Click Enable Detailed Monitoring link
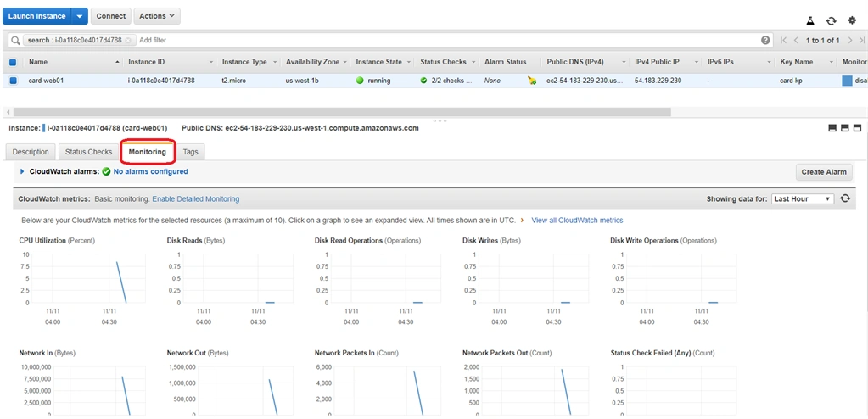Screen dimensions: 868x419 [196, 198]
